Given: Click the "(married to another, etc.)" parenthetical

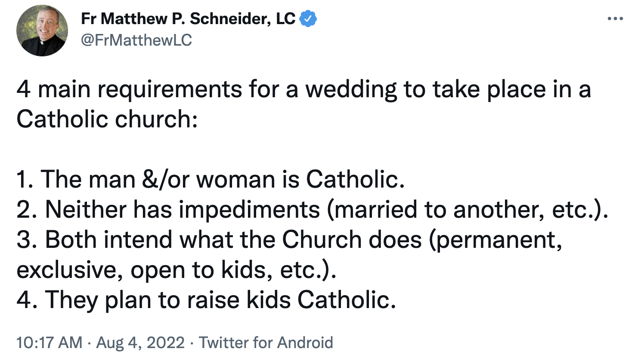Looking at the screenshot, I should (467, 210).
